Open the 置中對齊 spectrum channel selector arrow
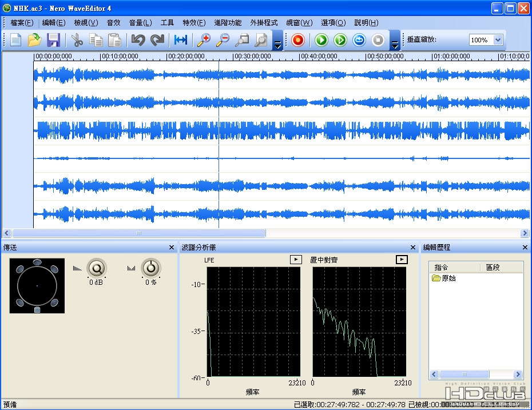Viewport: 532px width, 410px height. click(x=402, y=260)
